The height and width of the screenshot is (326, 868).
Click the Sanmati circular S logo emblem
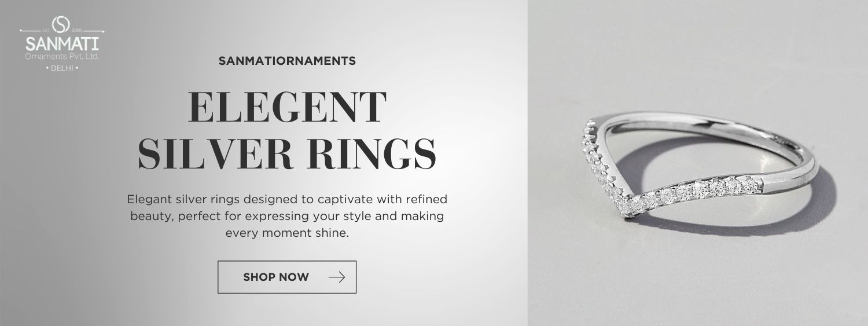(x=61, y=24)
